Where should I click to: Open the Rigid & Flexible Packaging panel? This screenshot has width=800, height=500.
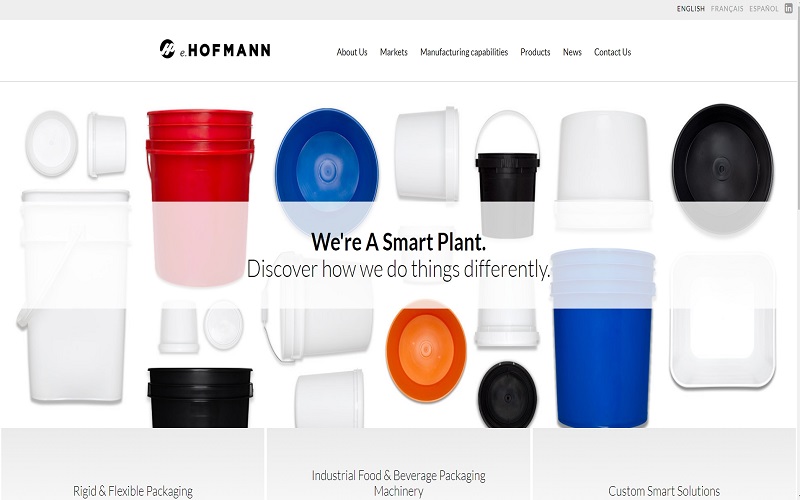click(133, 464)
